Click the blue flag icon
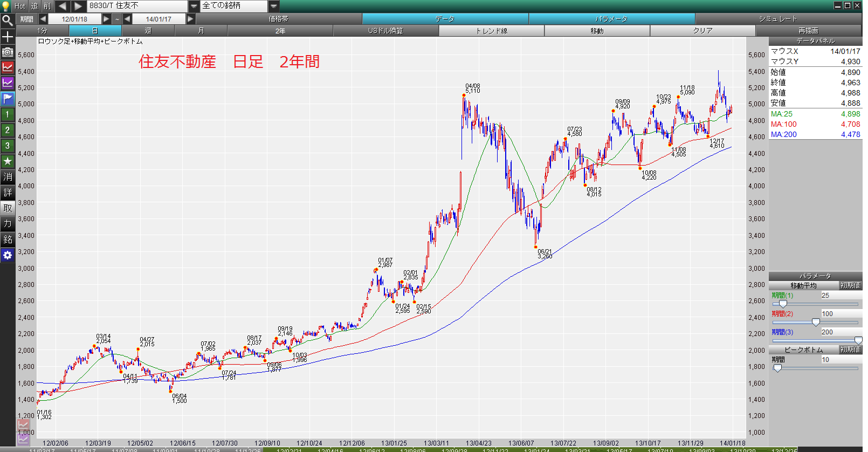Screen dimensions: 868x452 click(x=8, y=99)
